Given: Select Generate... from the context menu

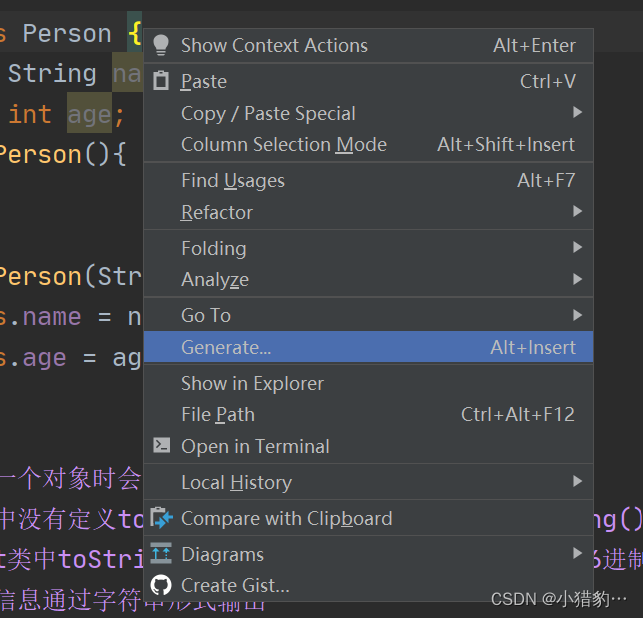Looking at the screenshot, I should [226, 347].
